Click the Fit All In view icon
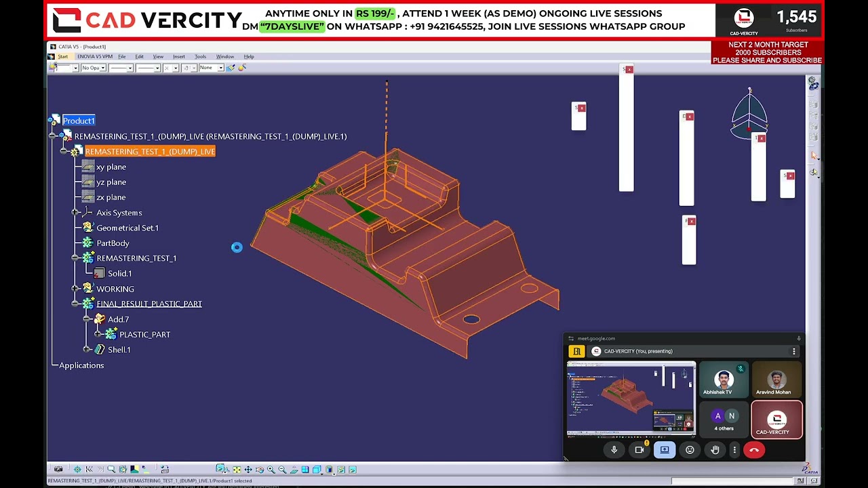This screenshot has width=868, height=488. [x=237, y=469]
